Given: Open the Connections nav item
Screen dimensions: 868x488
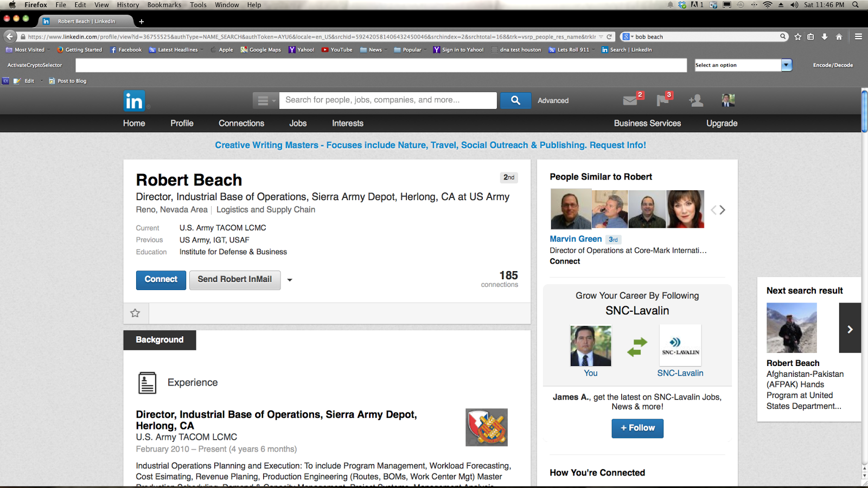Looking at the screenshot, I should click(241, 124).
